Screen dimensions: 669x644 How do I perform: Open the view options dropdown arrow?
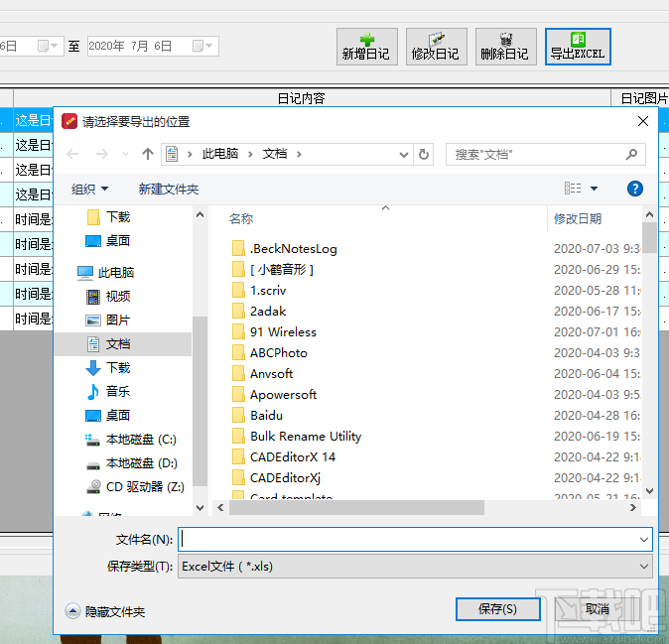594,189
